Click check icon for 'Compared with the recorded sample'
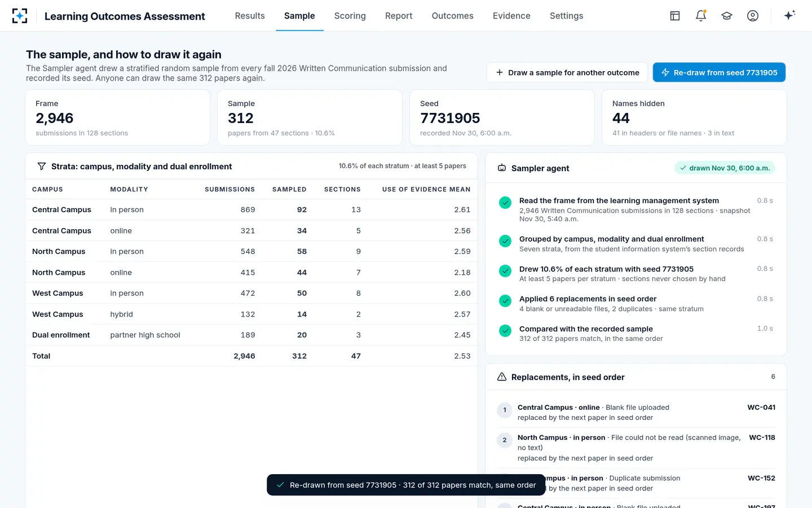This screenshot has width=812, height=508. (x=505, y=331)
